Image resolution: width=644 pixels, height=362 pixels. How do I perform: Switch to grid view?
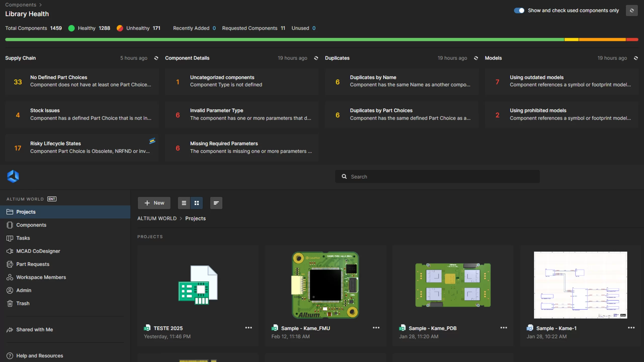[x=197, y=203]
